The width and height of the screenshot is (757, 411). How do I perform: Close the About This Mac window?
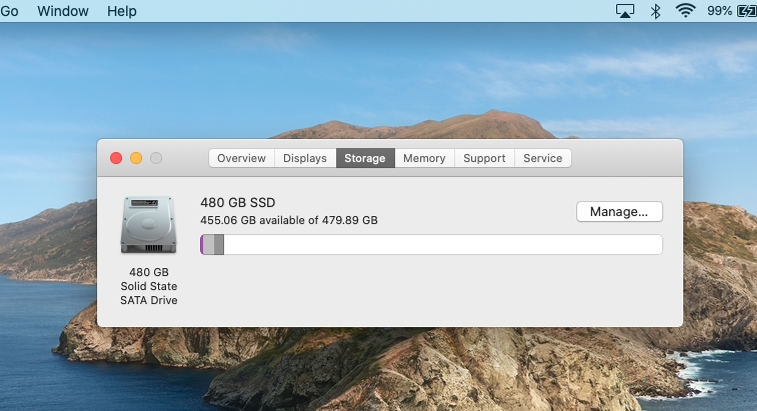click(x=116, y=158)
